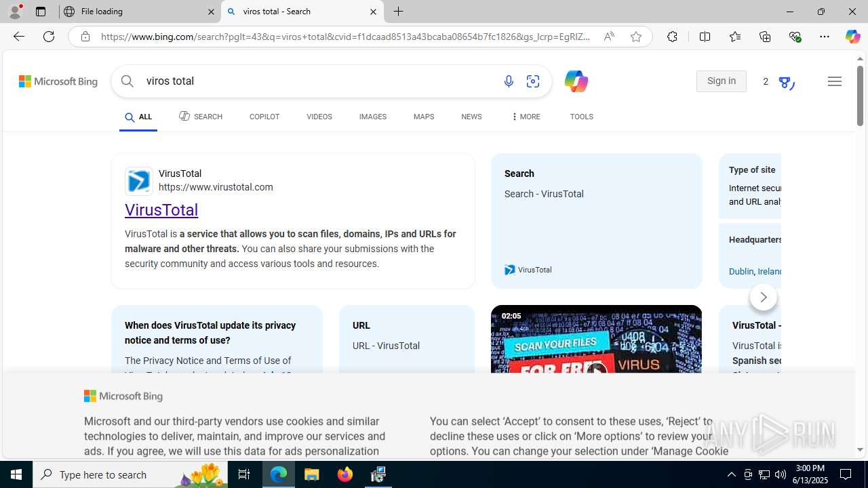Select the SEARCH tab
Screen dimensions: 868x488
201,117
